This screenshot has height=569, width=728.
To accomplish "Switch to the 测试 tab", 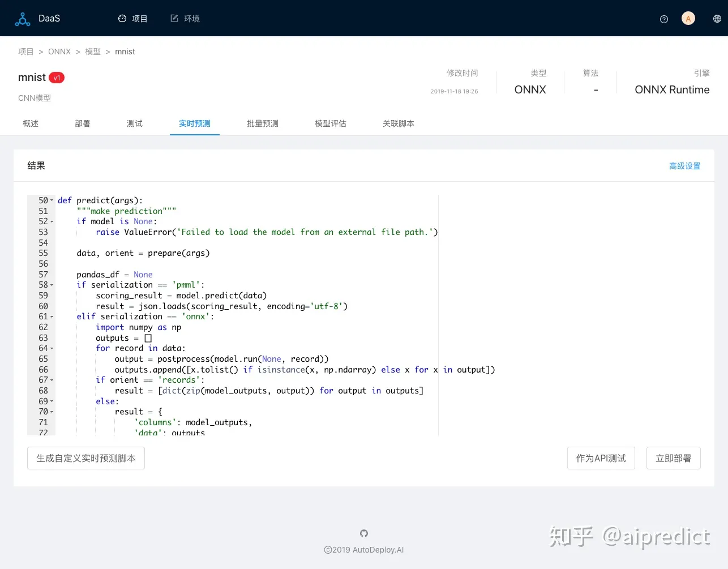I will pos(135,123).
